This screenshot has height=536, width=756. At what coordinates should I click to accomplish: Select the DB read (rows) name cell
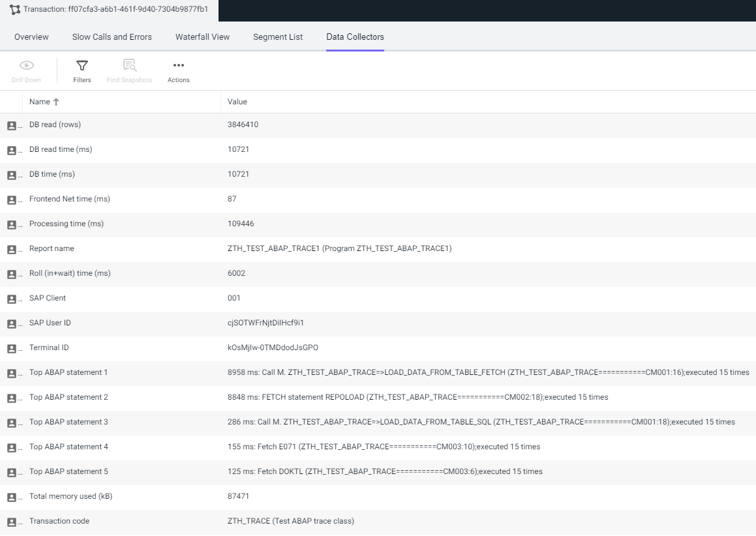(55, 125)
